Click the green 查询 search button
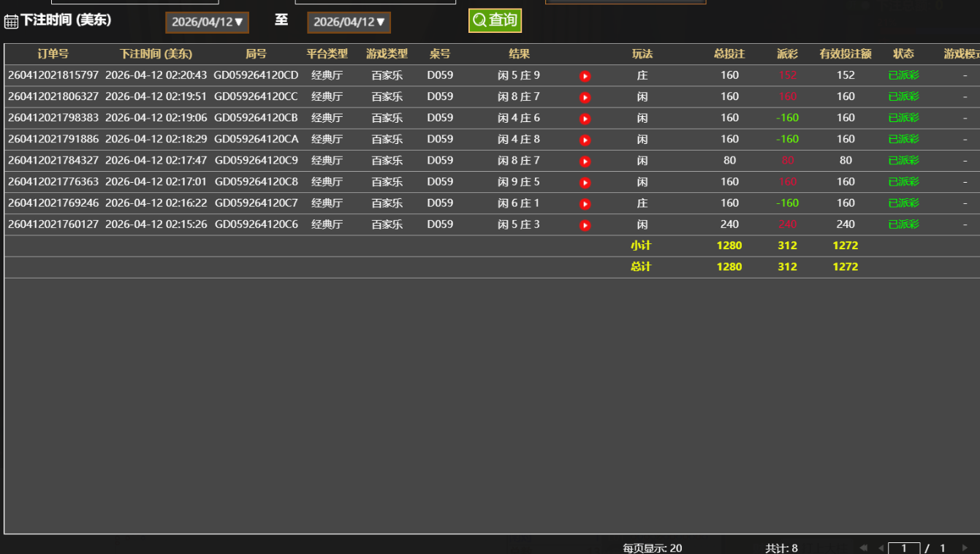The width and height of the screenshot is (980, 554). pos(495,20)
